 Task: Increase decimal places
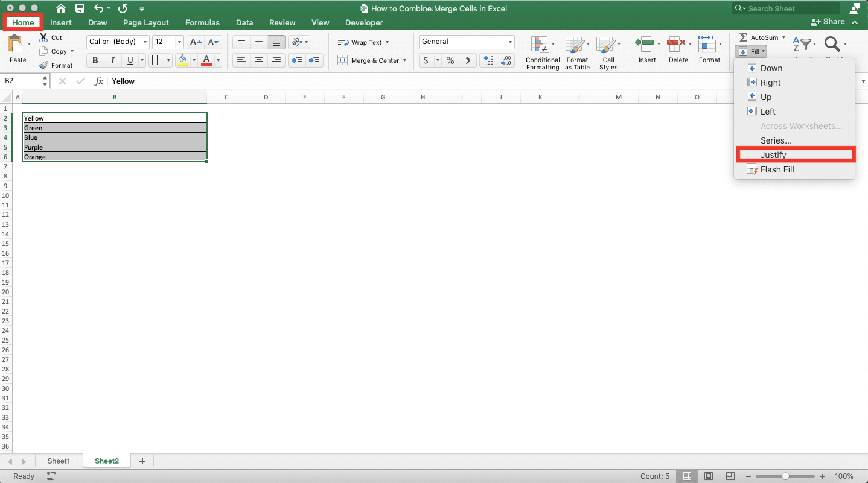pyautogui.click(x=489, y=60)
